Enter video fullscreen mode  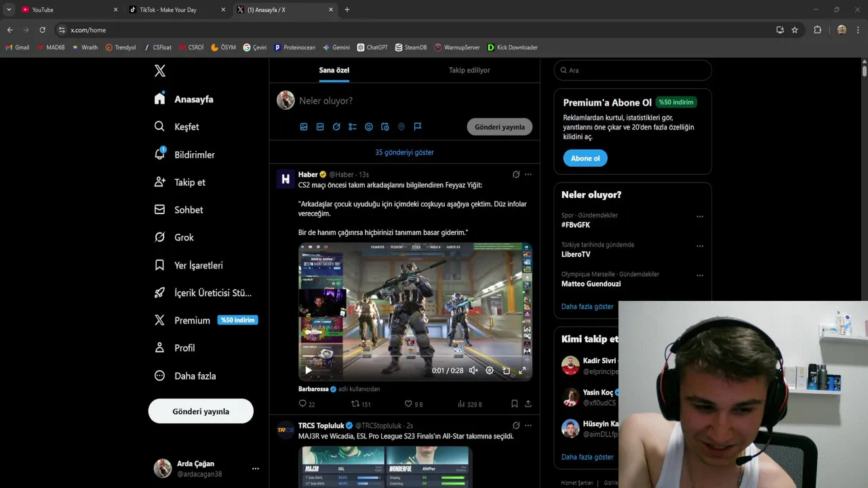[x=522, y=370]
